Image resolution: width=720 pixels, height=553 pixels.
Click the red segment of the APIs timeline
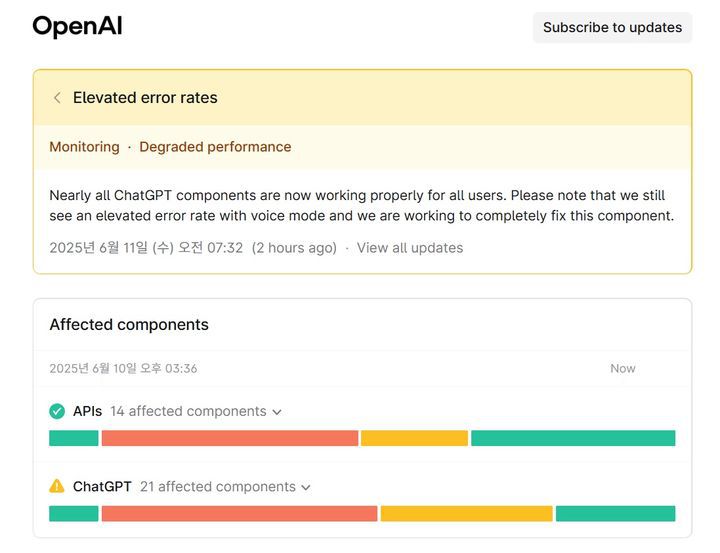pos(229,438)
